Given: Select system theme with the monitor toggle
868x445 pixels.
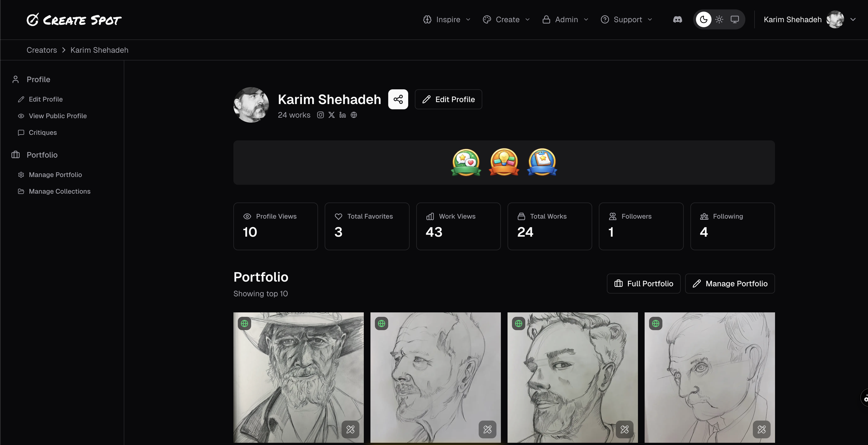Looking at the screenshot, I should [x=735, y=19].
